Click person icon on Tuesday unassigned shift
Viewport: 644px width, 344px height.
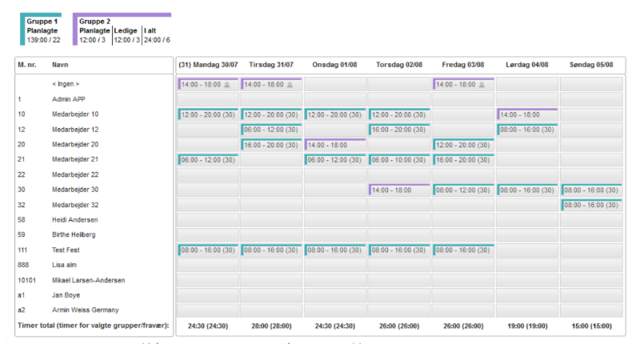click(290, 84)
